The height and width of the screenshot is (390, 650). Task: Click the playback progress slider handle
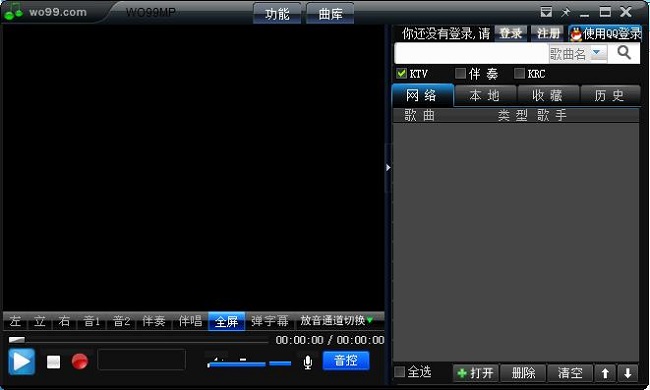pyautogui.click(x=17, y=340)
